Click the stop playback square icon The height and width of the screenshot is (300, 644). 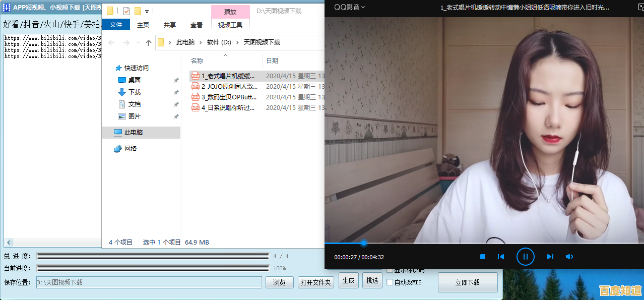[482, 257]
